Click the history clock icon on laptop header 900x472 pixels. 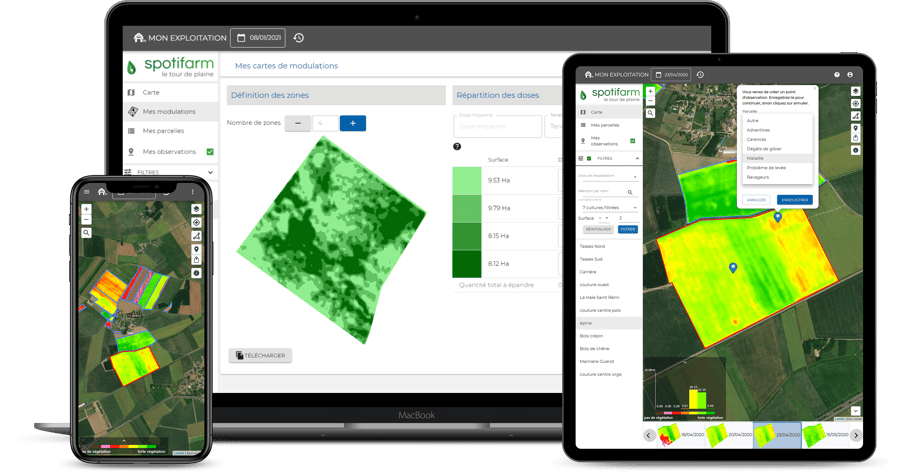(298, 38)
